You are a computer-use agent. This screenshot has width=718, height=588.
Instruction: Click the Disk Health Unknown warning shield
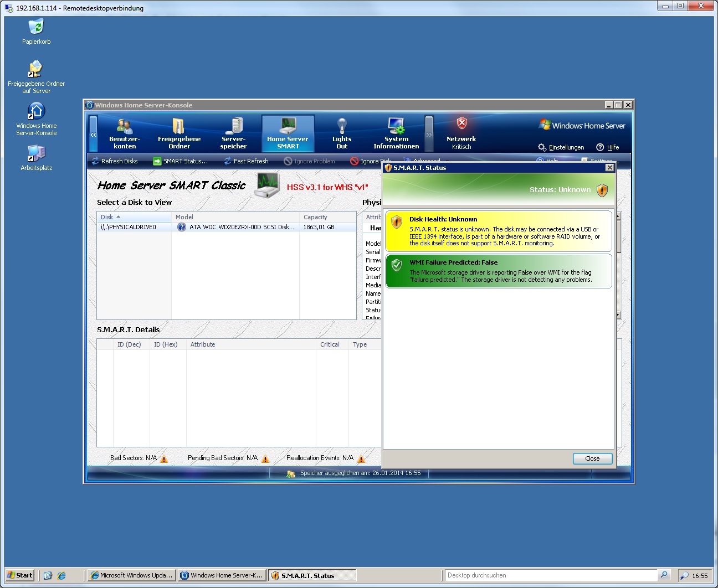tap(397, 222)
